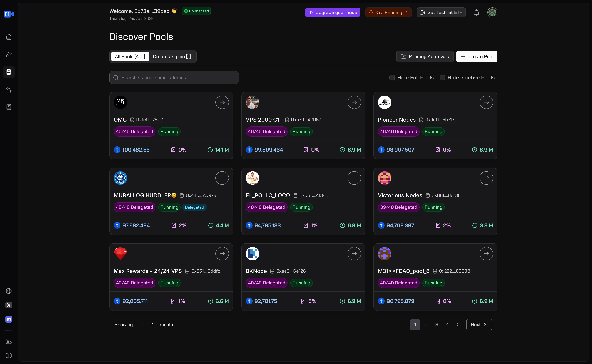Open the X (Twitter) link in the sidebar
Image resolution: width=592 pixels, height=364 pixels.
(9, 305)
